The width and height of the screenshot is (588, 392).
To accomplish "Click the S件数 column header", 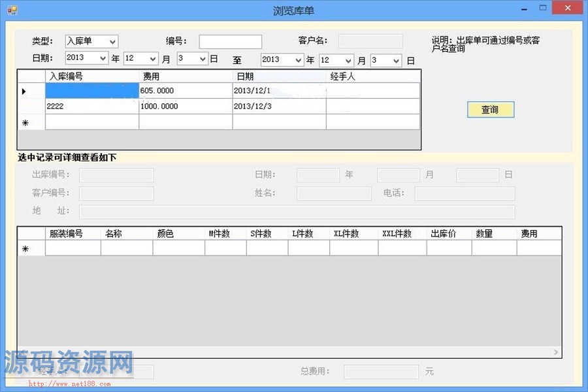I will (x=267, y=234).
